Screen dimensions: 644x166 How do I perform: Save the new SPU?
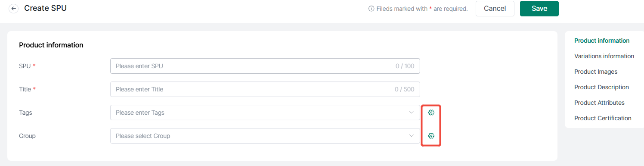(x=539, y=9)
